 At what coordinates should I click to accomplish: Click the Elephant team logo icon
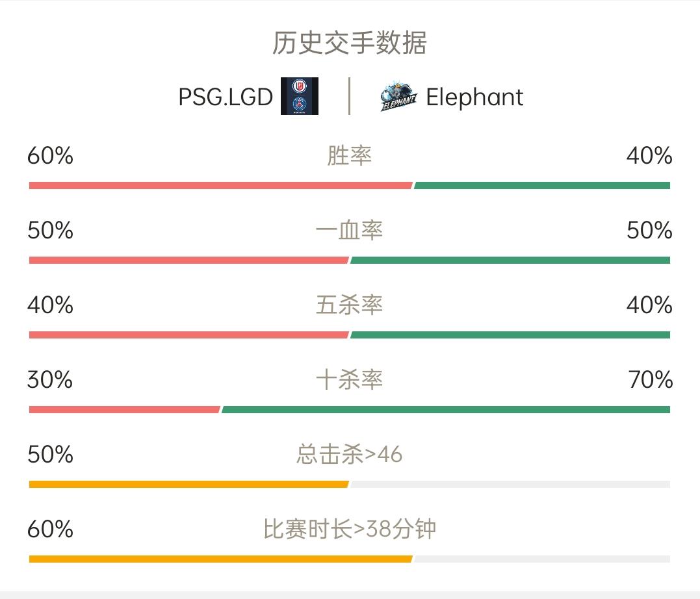(x=398, y=96)
